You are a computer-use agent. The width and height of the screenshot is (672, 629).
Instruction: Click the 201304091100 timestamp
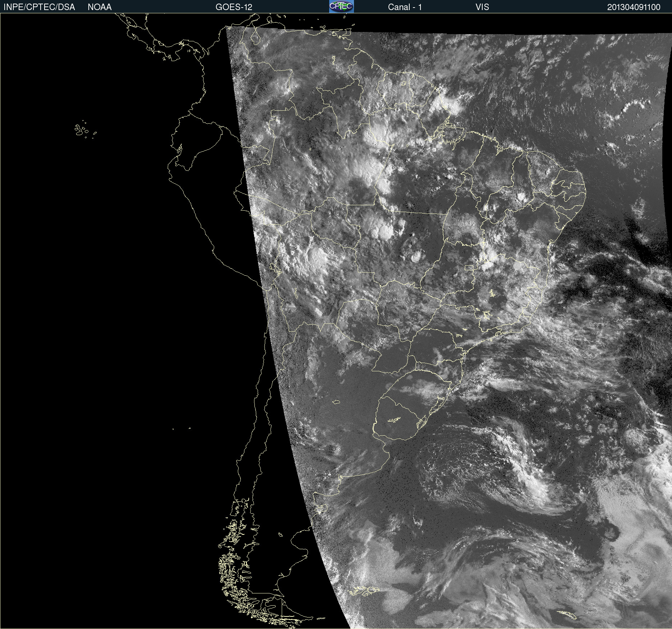click(634, 7)
